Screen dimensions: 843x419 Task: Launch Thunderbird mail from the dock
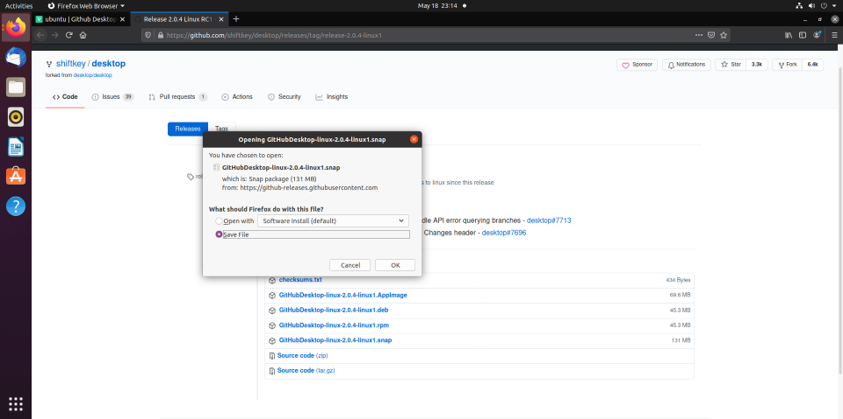[15, 58]
